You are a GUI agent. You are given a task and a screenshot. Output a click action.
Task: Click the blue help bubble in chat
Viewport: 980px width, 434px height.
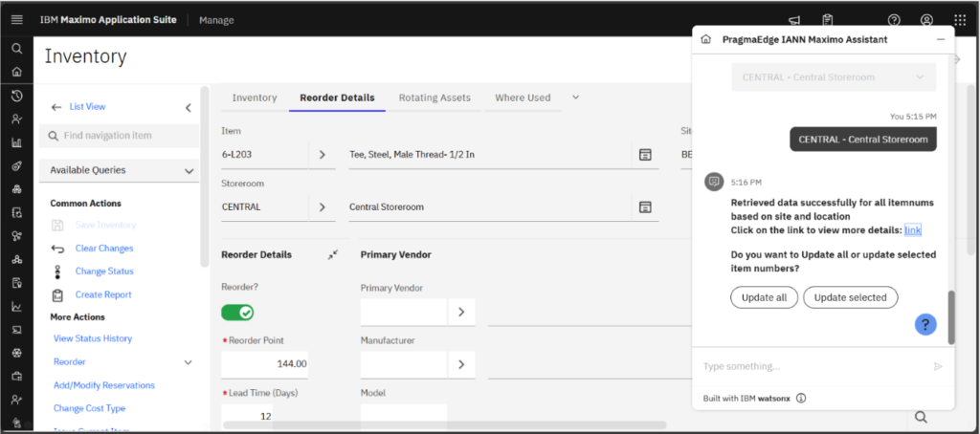tap(925, 324)
